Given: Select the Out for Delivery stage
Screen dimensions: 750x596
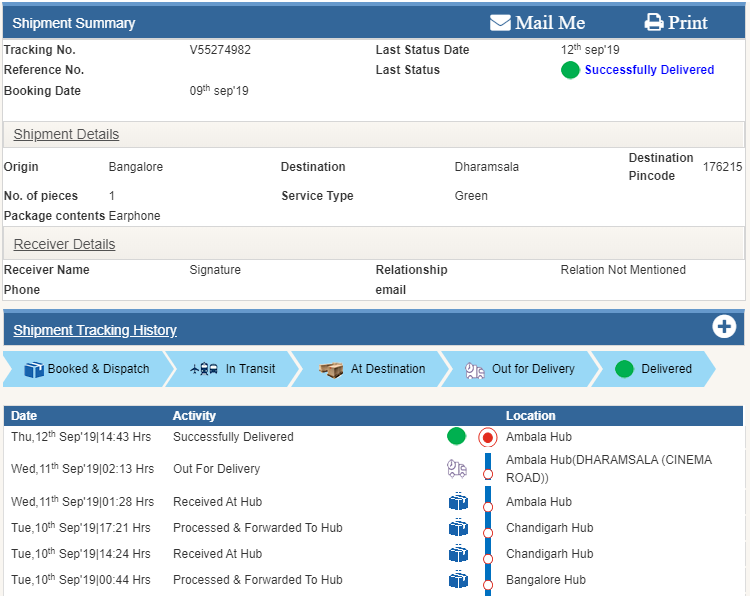Looking at the screenshot, I should [x=520, y=369].
